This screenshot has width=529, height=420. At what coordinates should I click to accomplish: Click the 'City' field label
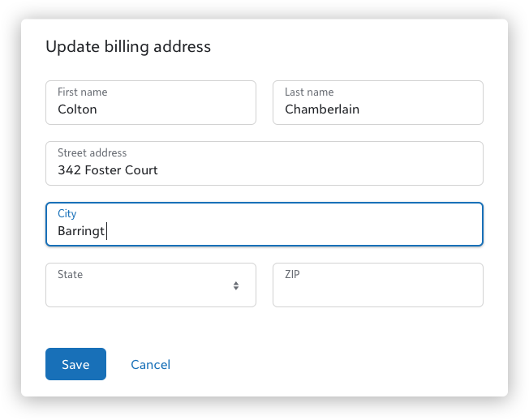click(67, 214)
